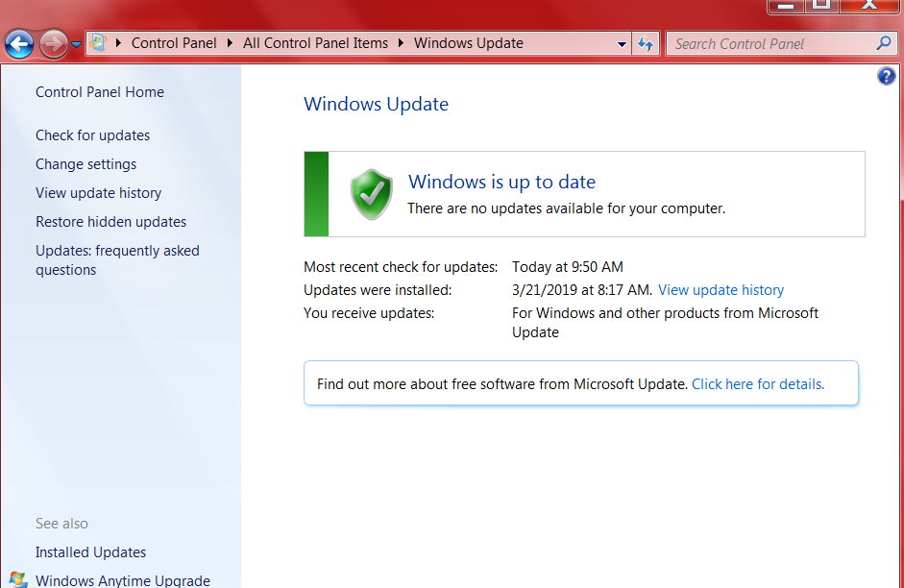This screenshot has height=588, width=904.
Task: Expand arrow after Control Panel breadcrumb
Action: pyautogui.click(x=230, y=42)
